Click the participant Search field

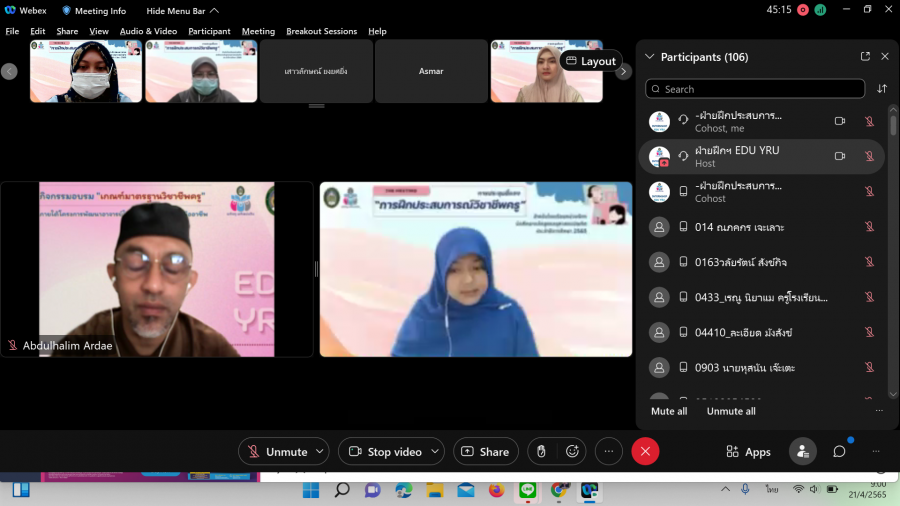coord(755,89)
